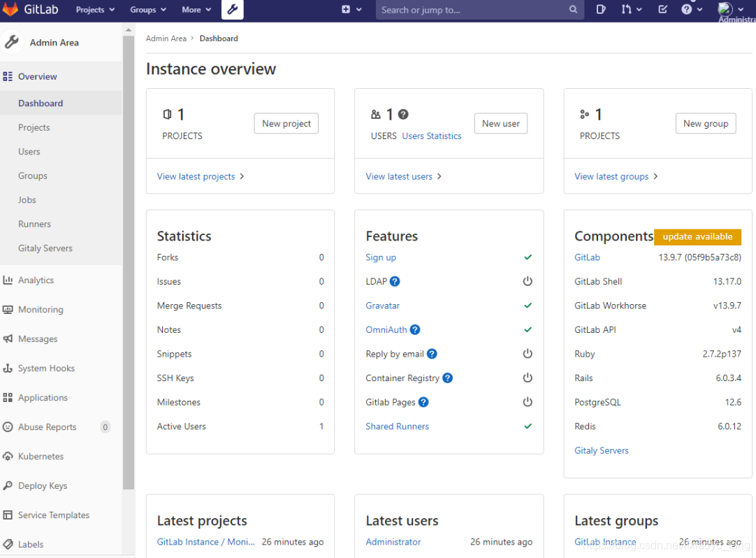
Task: Expand the More dropdown in navbar
Action: tap(196, 10)
